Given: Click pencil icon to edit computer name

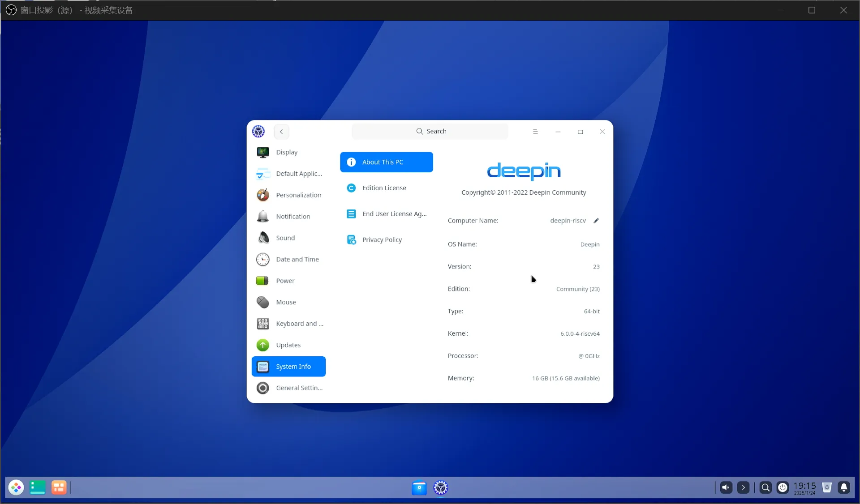Looking at the screenshot, I should tap(596, 221).
